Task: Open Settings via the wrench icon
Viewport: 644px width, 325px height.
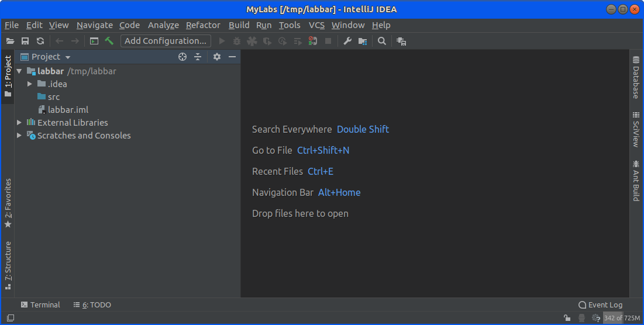Action: tap(347, 41)
